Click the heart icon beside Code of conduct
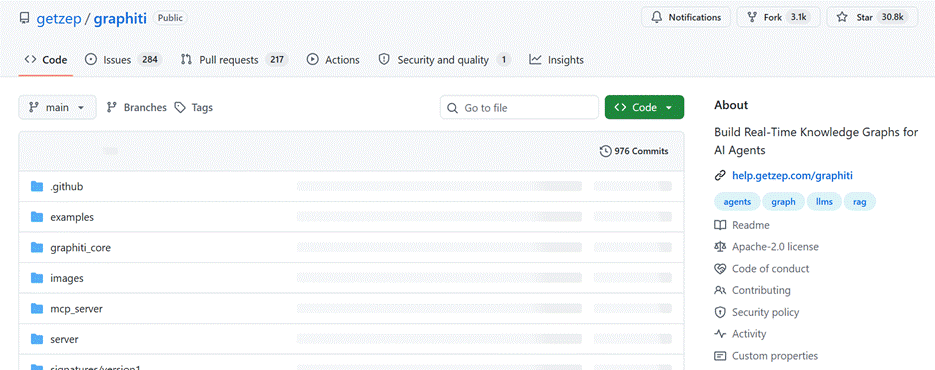935x370 pixels. pyautogui.click(x=720, y=269)
